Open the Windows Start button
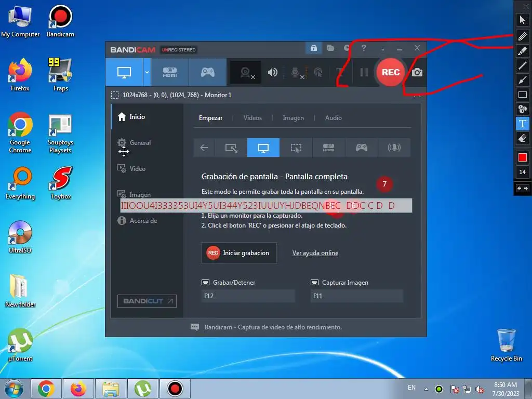532x399 pixels. tap(14, 389)
